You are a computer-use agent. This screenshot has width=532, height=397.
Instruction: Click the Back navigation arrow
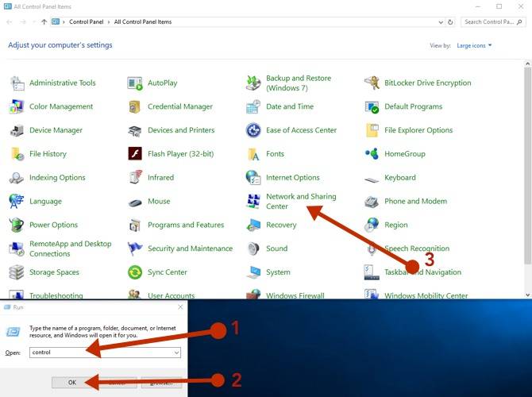10,22
